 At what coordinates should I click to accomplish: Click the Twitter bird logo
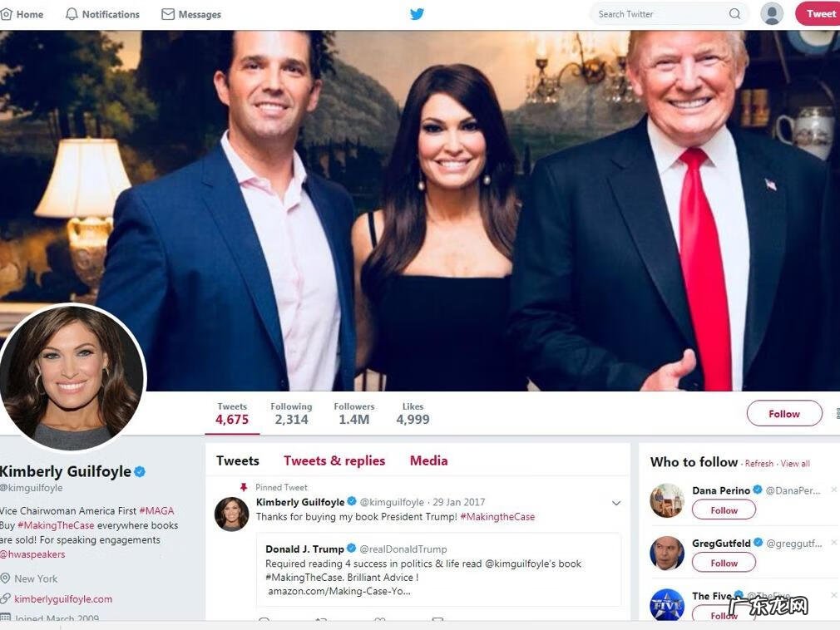click(x=417, y=14)
